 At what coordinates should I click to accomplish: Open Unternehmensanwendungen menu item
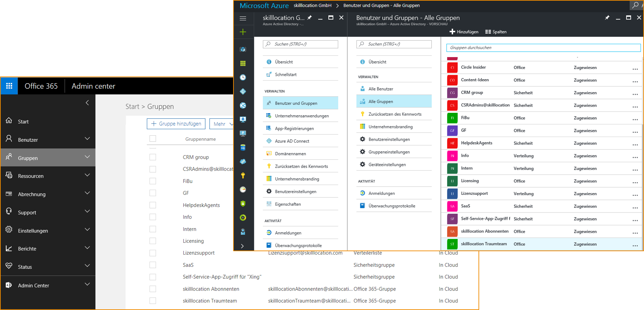coord(300,116)
